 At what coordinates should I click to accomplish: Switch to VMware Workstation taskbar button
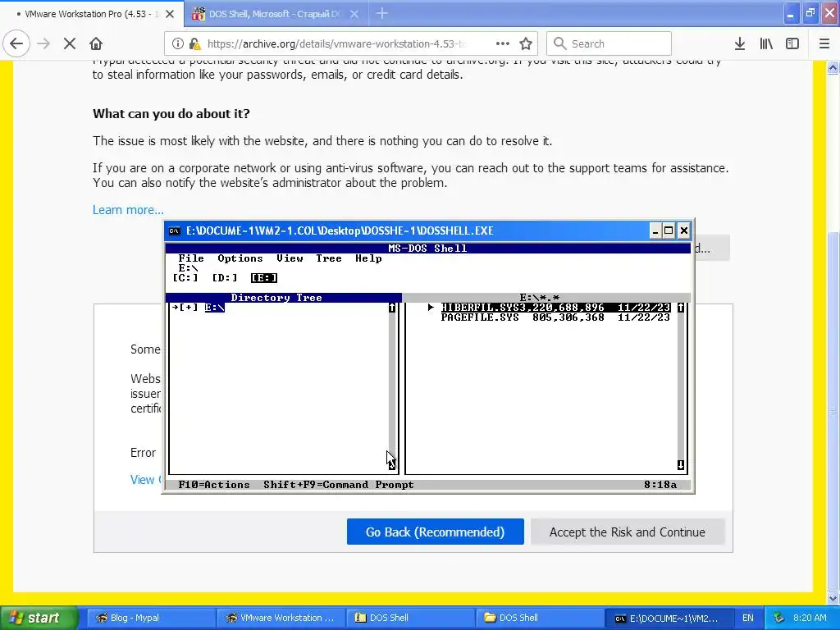coord(281,618)
